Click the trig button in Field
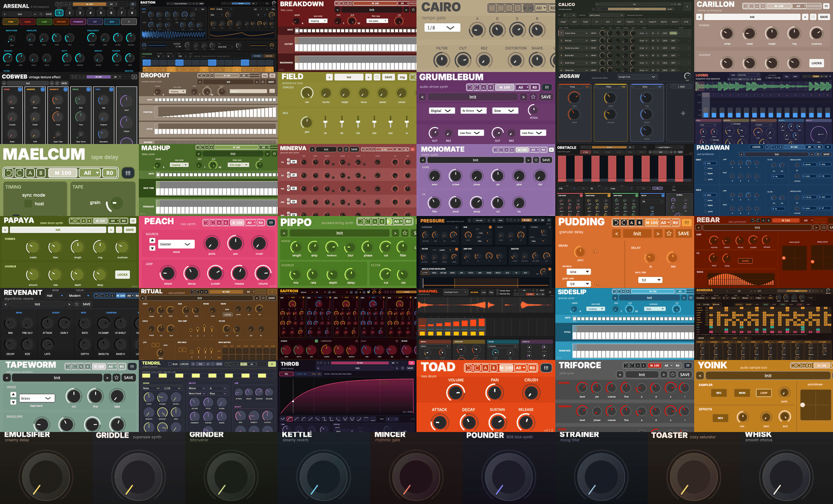 [402, 77]
